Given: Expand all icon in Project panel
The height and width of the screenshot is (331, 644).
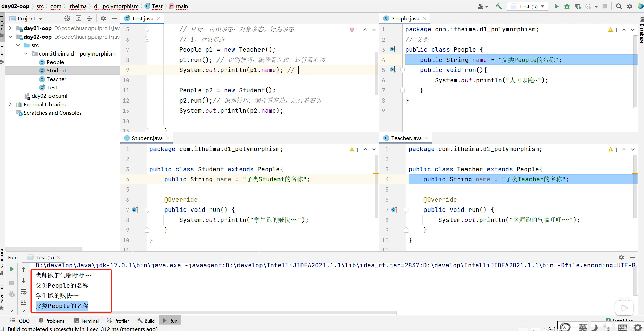Looking at the screenshot, I should tap(79, 18).
